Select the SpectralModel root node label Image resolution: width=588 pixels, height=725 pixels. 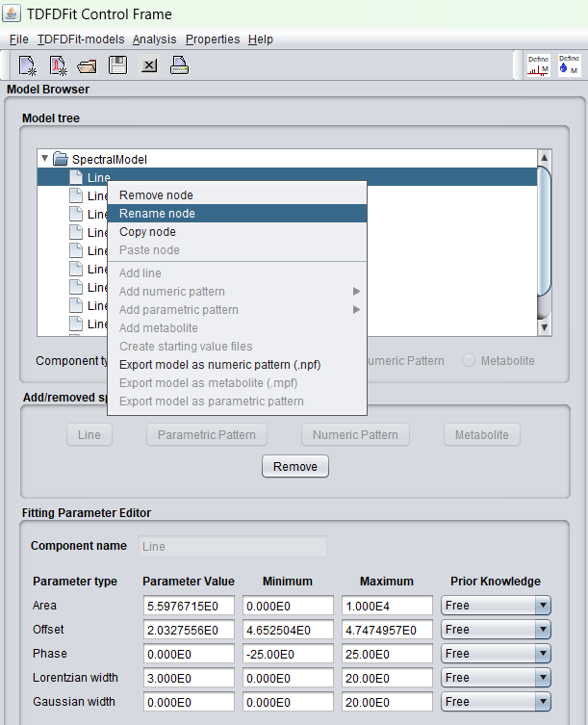pyautogui.click(x=110, y=159)
